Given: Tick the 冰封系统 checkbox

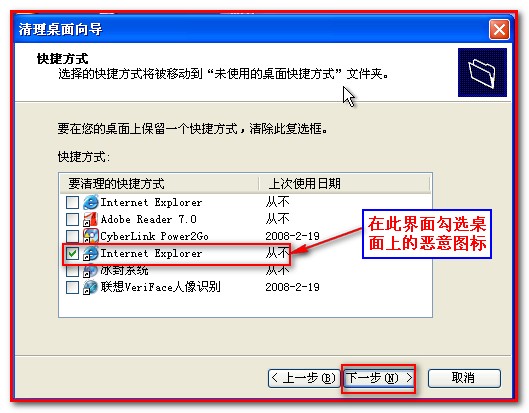Looking at the screenshot, I should tap(72, 271).
